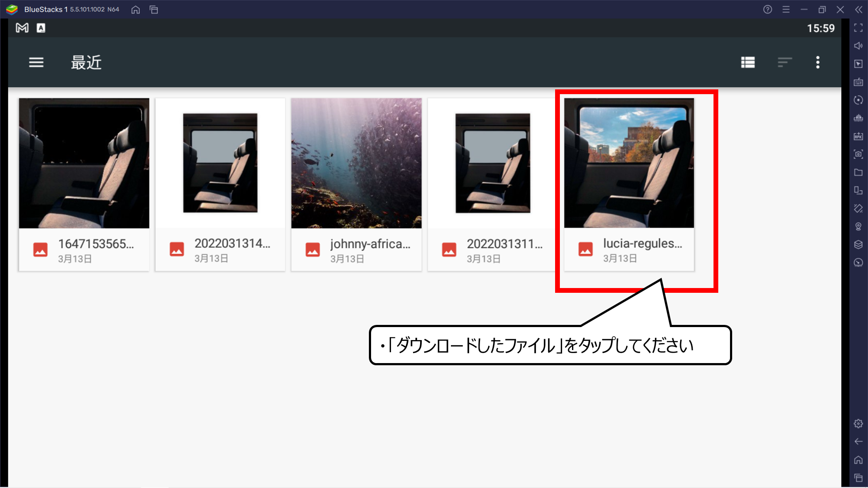Click the BlueStacks logo in title bar
This screenshot has height=488, width=868.
12,9
